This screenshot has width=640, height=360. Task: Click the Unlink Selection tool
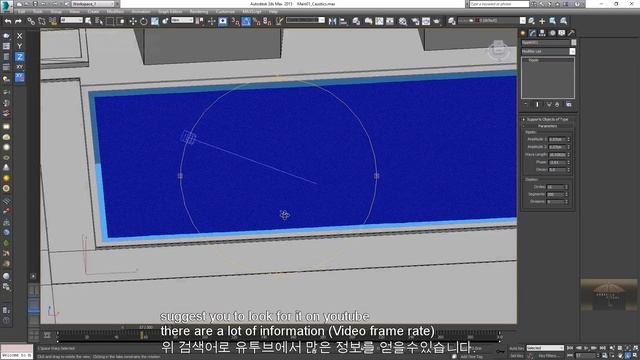(42, 21)
